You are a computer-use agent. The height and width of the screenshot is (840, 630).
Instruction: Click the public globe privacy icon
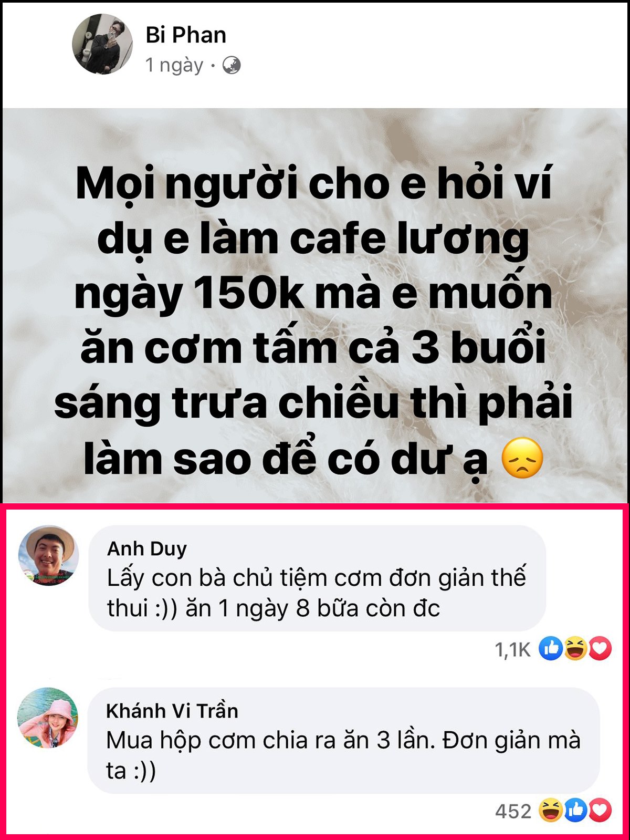point(232,66)
